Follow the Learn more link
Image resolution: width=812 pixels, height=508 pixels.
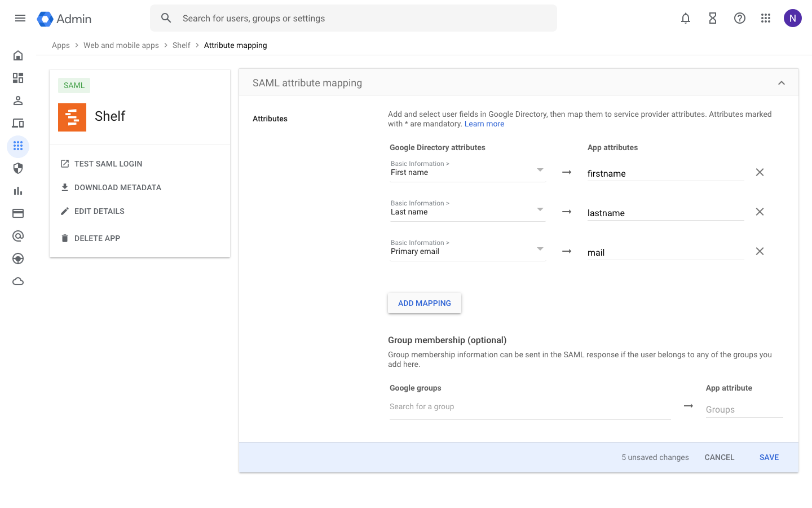pyautogui.click(x=484, y=124)
